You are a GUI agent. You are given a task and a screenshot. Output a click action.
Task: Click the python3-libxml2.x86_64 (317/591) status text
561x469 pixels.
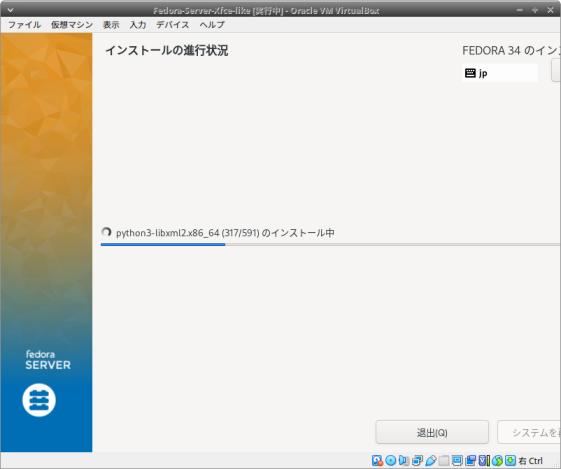click(225, 233)
